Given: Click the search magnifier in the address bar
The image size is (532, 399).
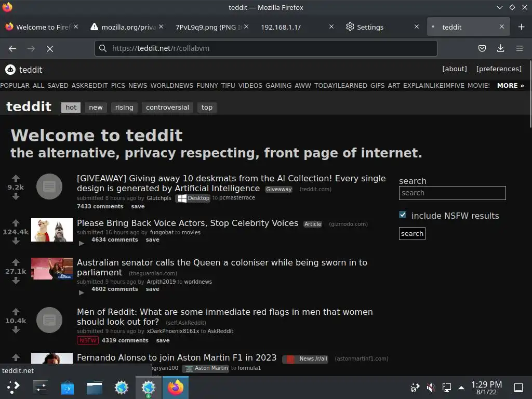Looking at the screenshot, I should 103,48.
